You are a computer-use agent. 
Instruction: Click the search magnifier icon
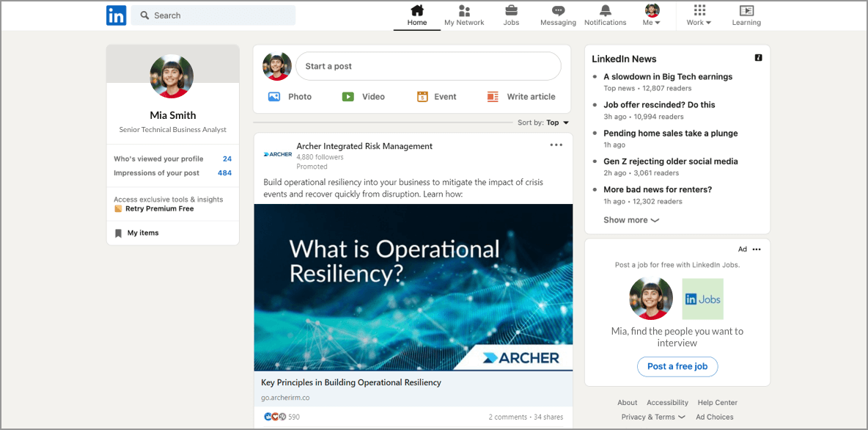(x=145, y=15)
